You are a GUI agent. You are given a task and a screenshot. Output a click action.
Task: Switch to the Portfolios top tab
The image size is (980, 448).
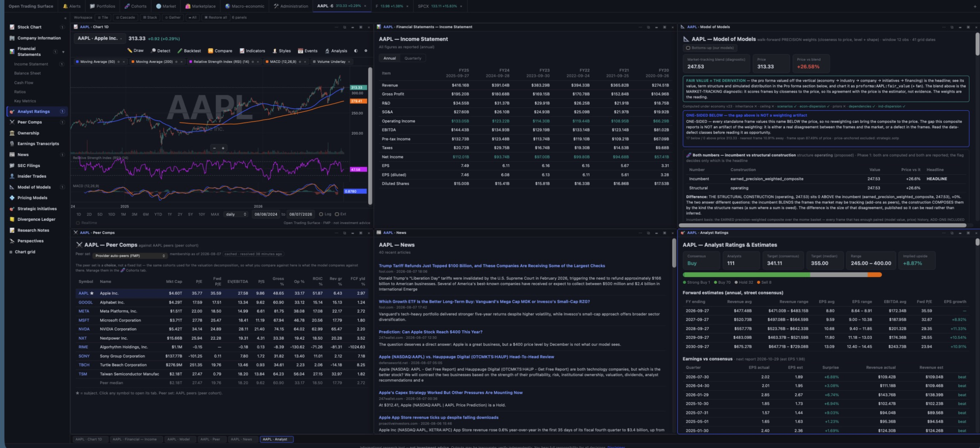(102, 6)
